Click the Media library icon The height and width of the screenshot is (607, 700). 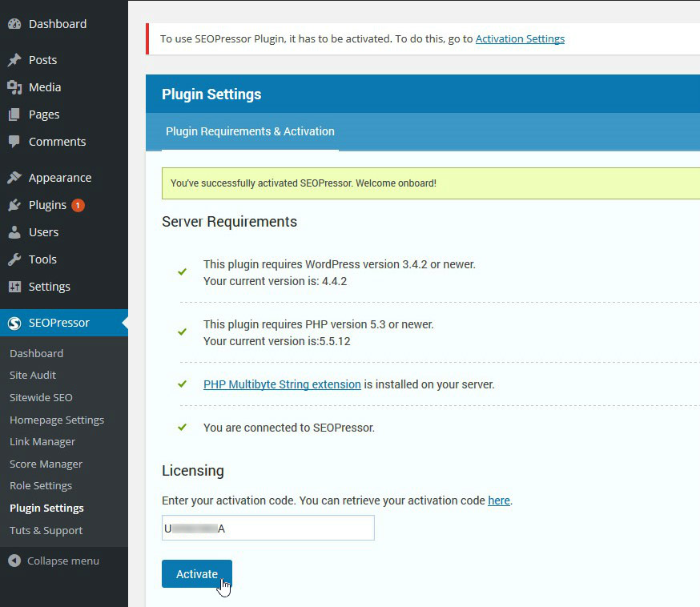(14, 87)
